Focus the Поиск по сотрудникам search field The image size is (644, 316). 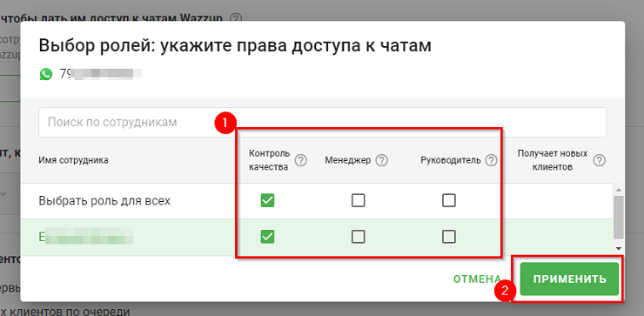coord(322,123)
